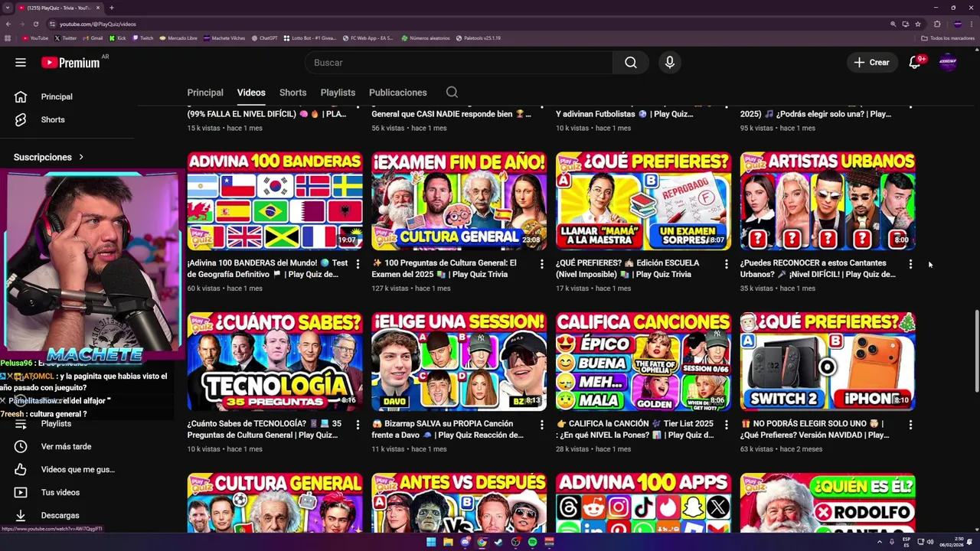The image size is (980, 551).
Task: Click the Crear button
Action: 872,63
